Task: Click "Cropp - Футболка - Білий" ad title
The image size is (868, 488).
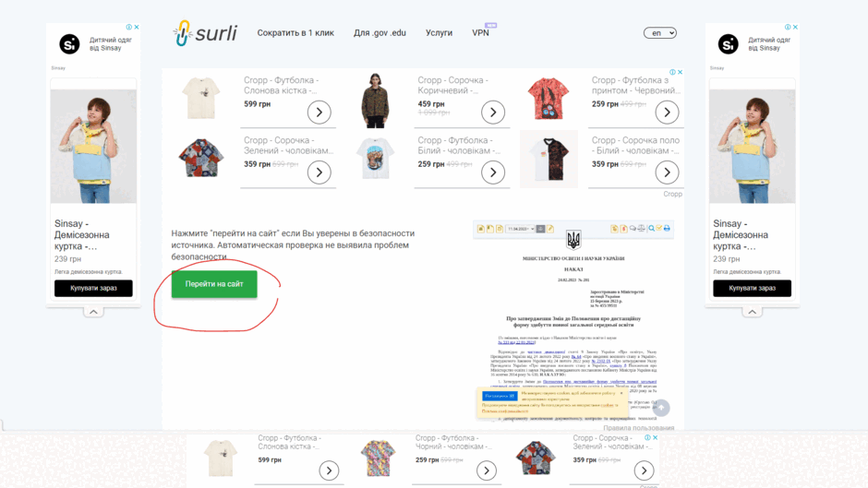Action: pos(459,146)
